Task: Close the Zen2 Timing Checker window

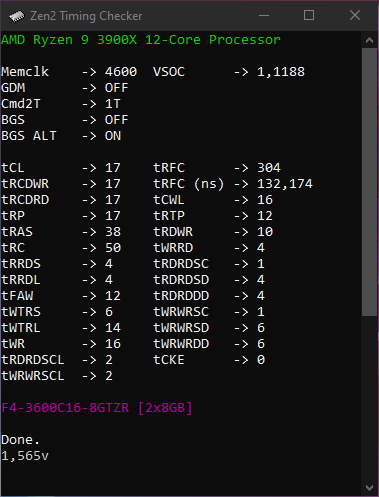Action: point(355,16)
